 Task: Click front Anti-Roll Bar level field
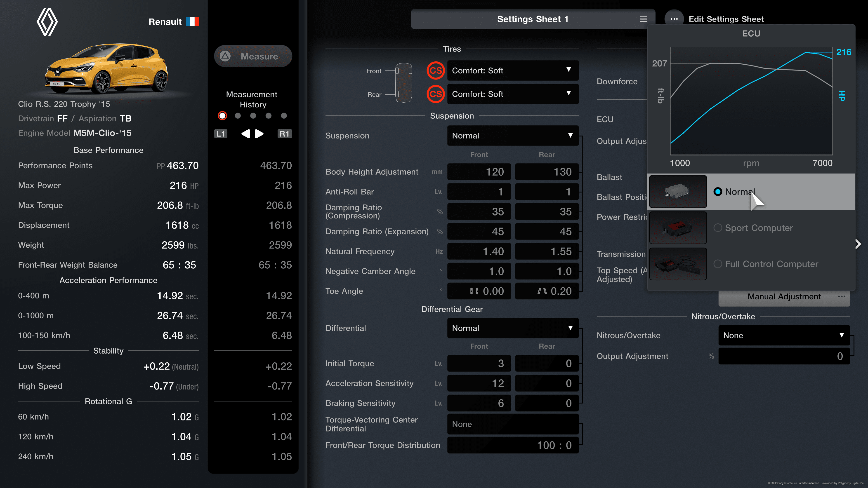coord(479,192)
